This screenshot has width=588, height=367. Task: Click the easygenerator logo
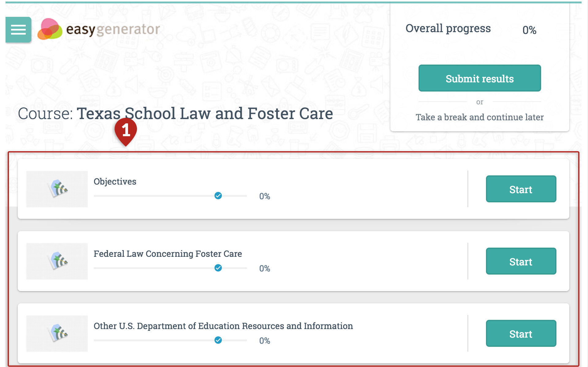(x=98, y=29)
